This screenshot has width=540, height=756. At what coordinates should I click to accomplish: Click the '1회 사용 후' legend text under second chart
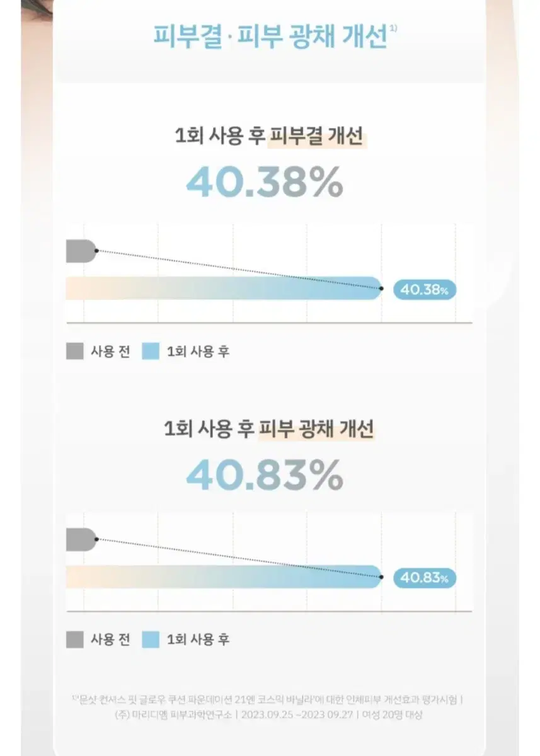coord(198,639)
